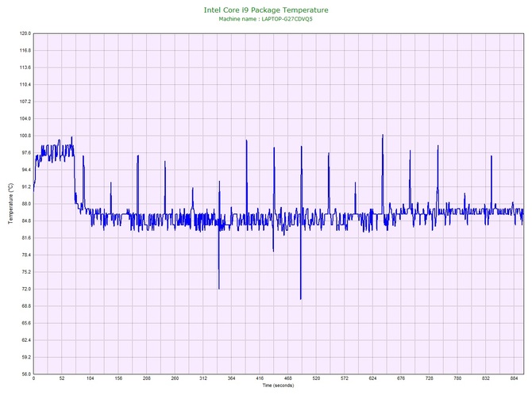Click the 728 tick on time axis
The image size is (532, 399).
430,378
